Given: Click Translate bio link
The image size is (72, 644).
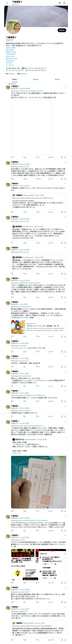Looking at the screenshot, I should click(10, 65).
